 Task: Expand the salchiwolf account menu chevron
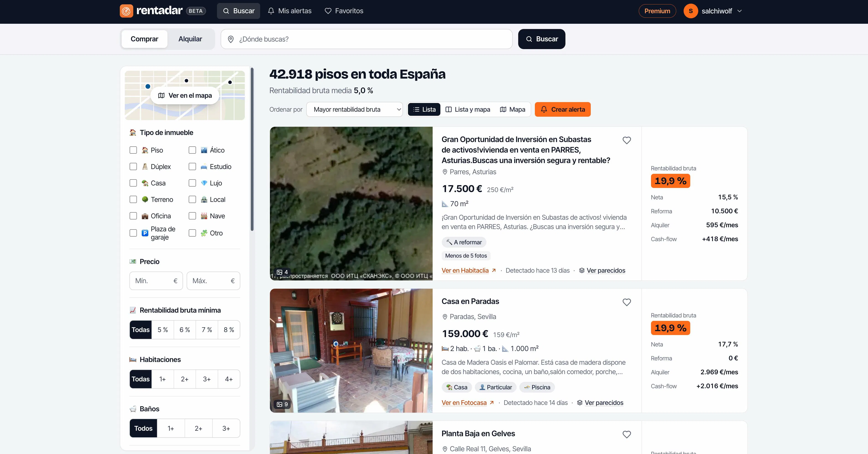tap(739, 11)
